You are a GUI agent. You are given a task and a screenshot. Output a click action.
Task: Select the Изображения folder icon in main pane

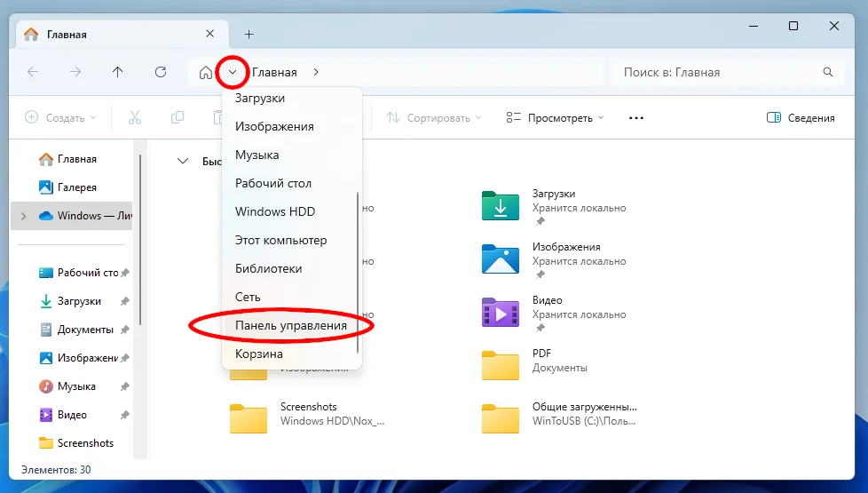click(x=501, y=259)
